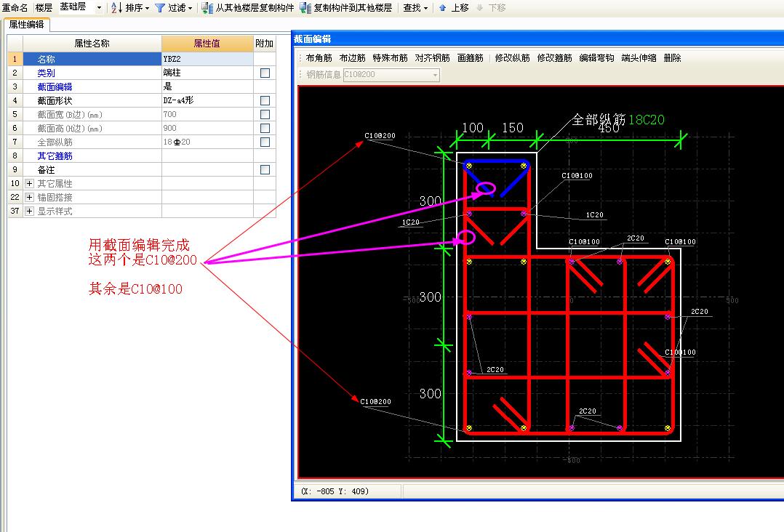Click the blue up-arrow 上移 icon
Image resolution: width=784 pixels, height=532 pixels.
[x=442, y=8]
